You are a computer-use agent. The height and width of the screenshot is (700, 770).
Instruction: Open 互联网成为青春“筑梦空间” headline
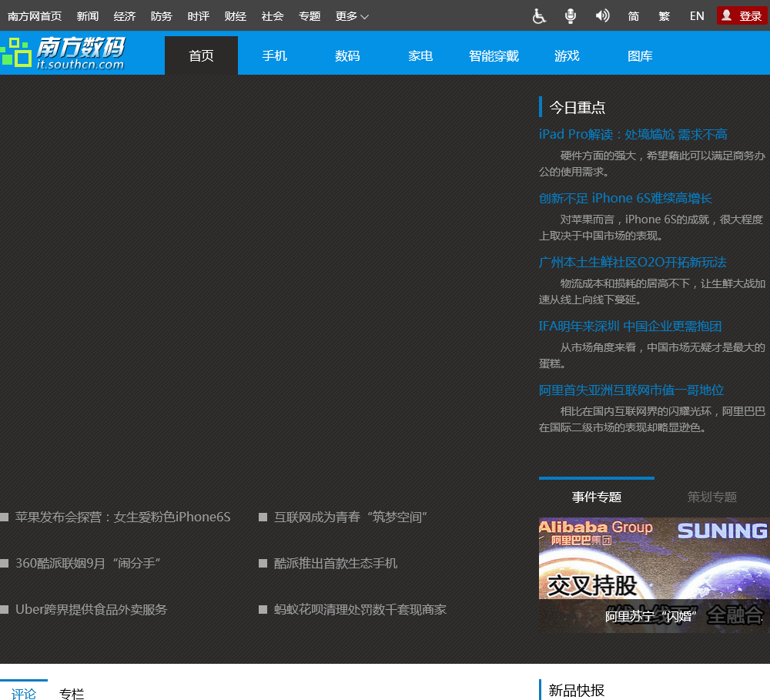tap(350, 517)
